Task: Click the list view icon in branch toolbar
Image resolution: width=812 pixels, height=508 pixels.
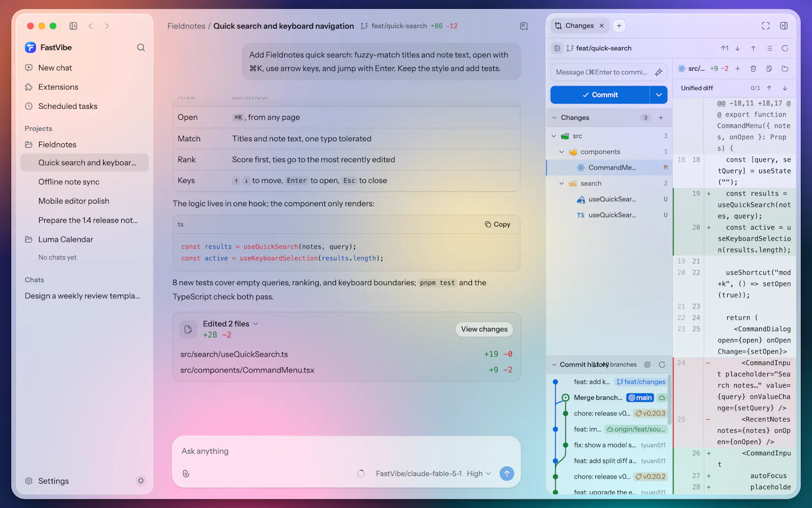Action: pos(769,48)
